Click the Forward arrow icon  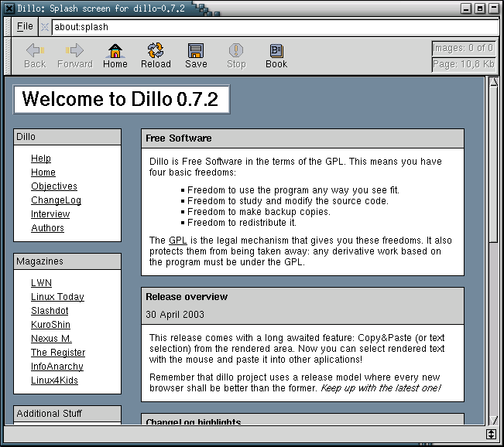pos(75,56)
